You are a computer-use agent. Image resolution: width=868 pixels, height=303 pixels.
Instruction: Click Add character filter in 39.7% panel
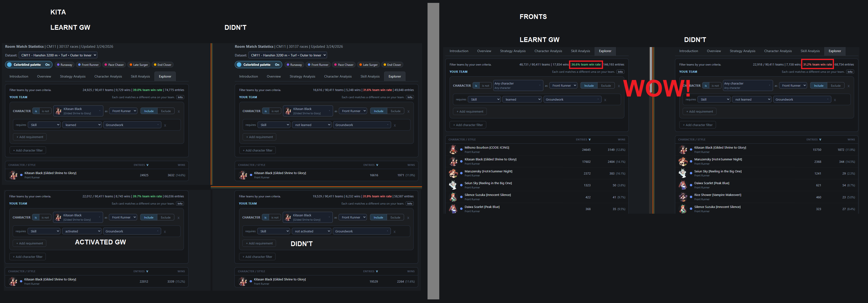pyautogui.click(x=28, y=257)
